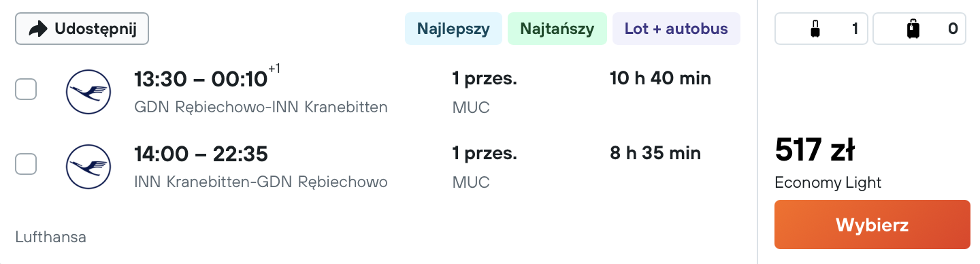Click Lufthansa logo on return flight

tap(88, 167)
